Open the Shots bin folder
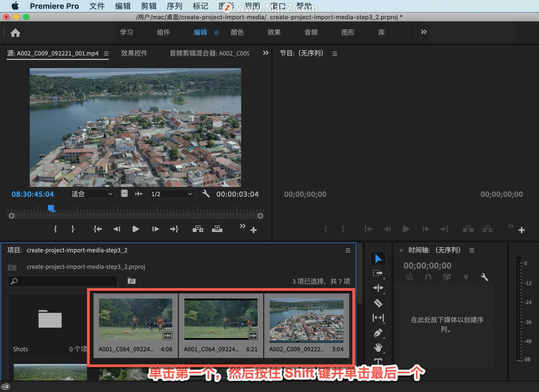This screenshot has width=539, height=392. tap(50, 319)
